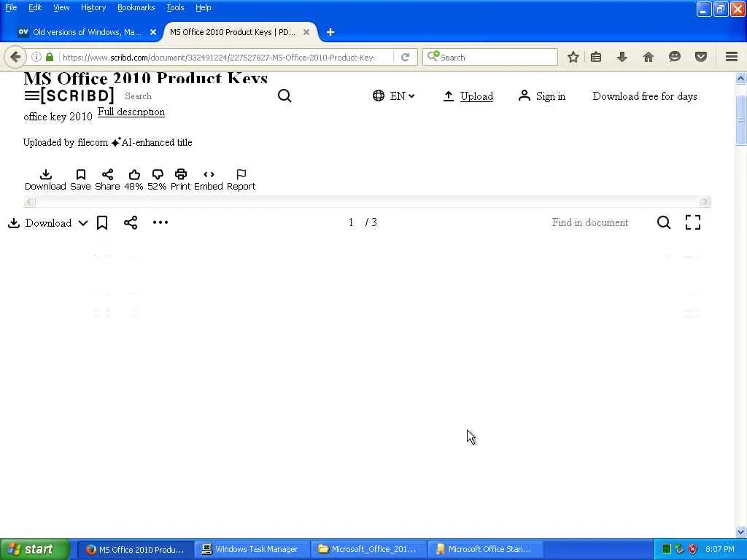
Task: Open the downloads arrow icon
Action: [622, 57]
